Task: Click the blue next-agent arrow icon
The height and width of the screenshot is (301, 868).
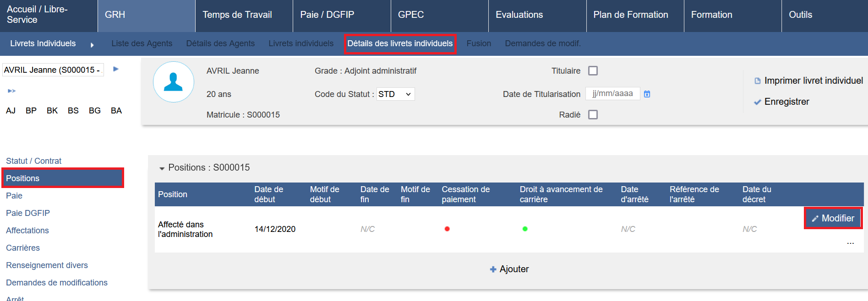Action: (x=116, y=69)
